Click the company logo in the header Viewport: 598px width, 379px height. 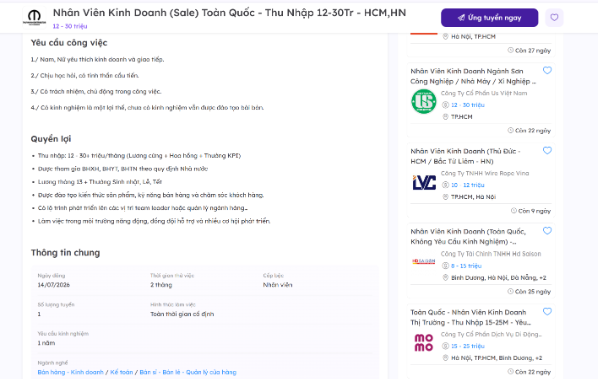tap(35, 18)
